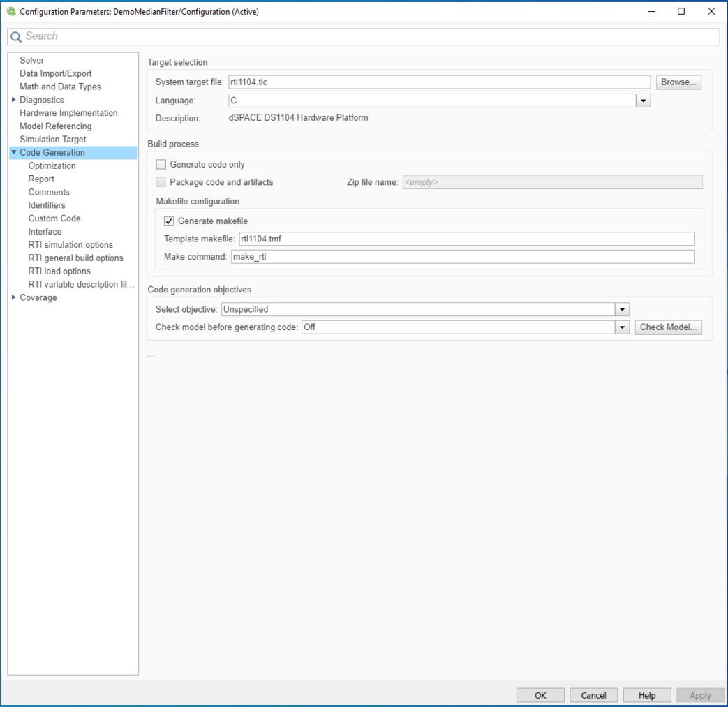Click the OK button
The image size is (728, 707).
coord(540,695)
